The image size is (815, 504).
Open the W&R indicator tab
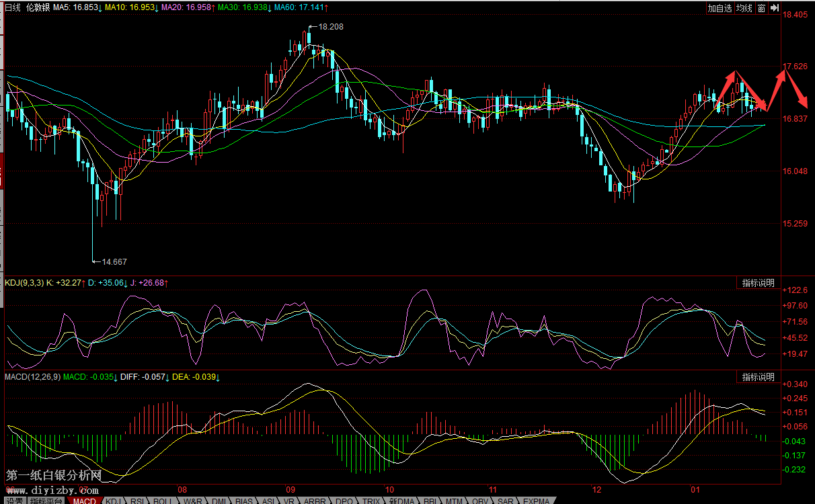tap(192, 501)
